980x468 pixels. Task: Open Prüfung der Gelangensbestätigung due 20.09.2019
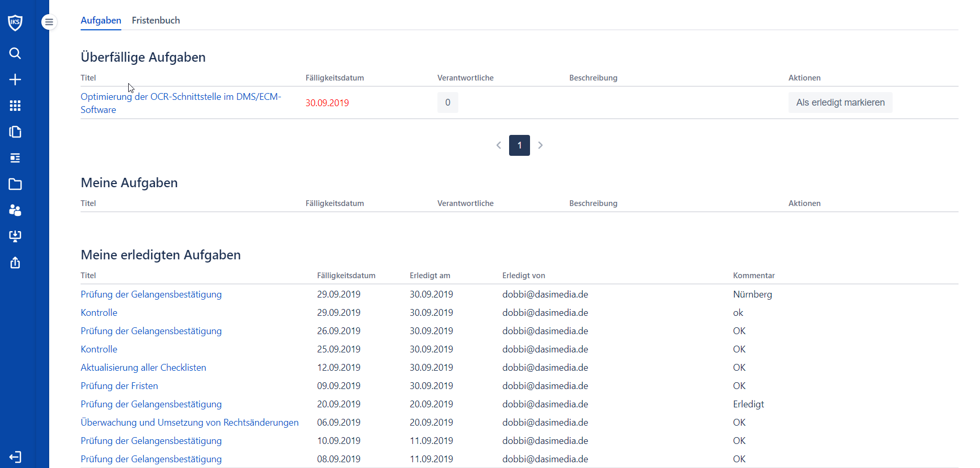151,404
